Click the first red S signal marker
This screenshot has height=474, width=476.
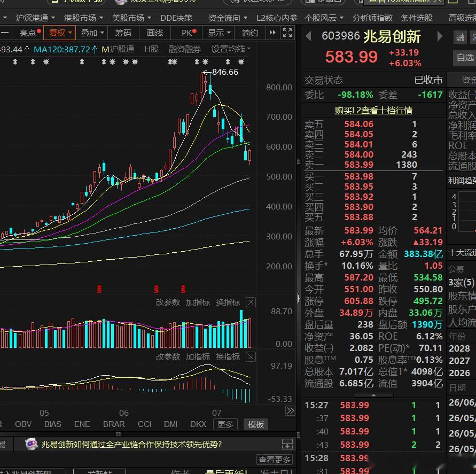pos(99,289)
